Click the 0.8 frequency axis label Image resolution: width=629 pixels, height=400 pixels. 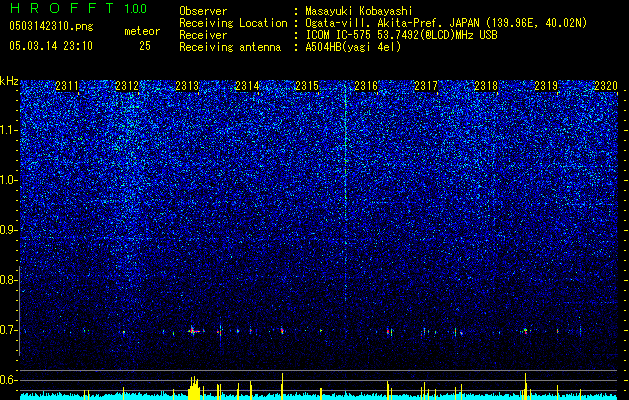pyautogui.click(x=9, y=280)
